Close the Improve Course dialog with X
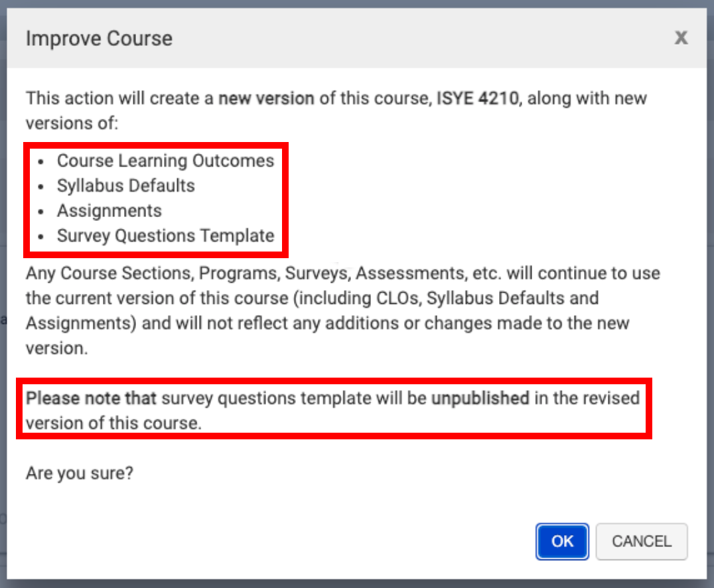The image size is (714, 588). pyautogui.click(x=681, y=38)
